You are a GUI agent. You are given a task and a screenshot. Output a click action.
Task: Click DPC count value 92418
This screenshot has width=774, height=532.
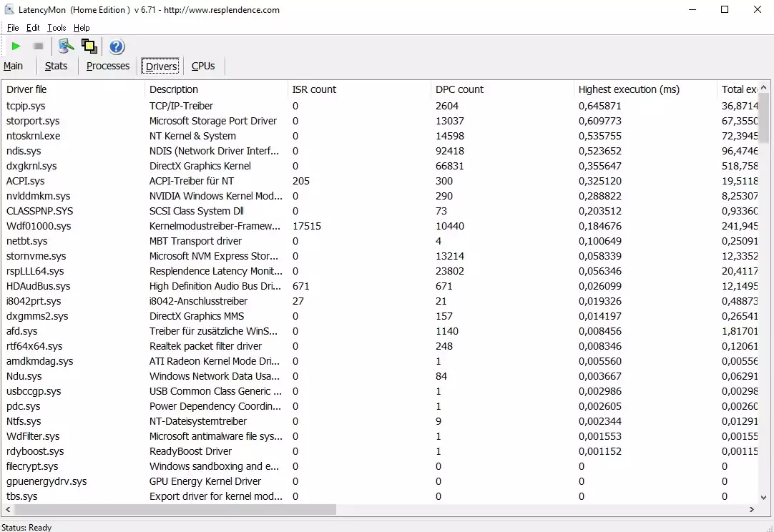point(450,151)
